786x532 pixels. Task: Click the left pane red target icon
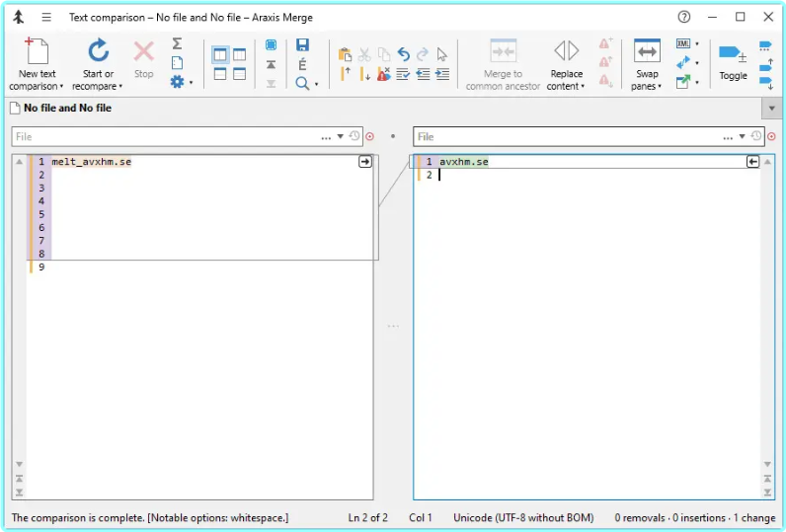(x=370, y=136)
